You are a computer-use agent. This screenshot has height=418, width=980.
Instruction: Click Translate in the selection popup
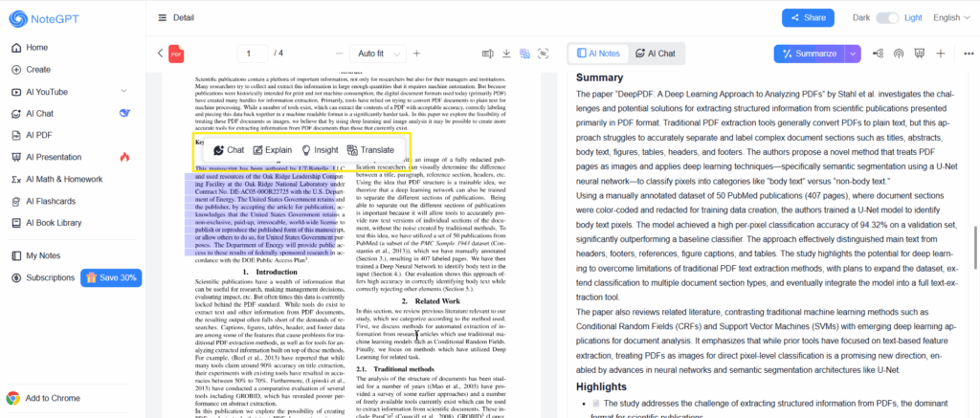[370, 150]
